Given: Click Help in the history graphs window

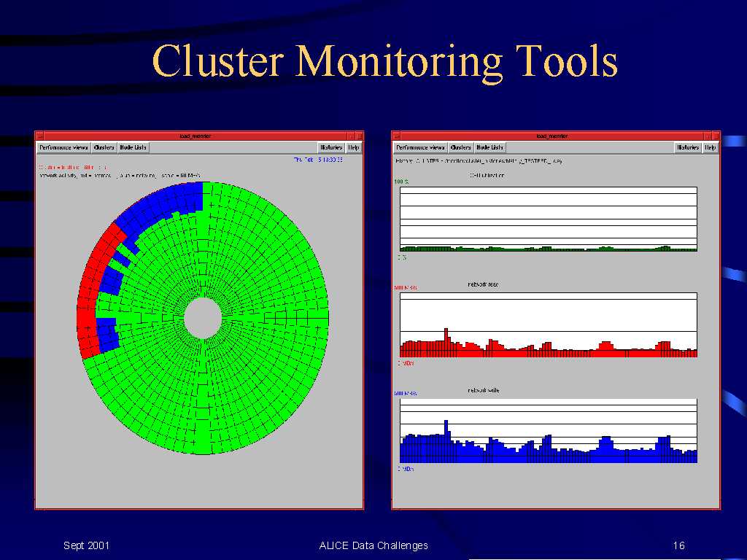Looking at the screenshot, I should [711, 147].
